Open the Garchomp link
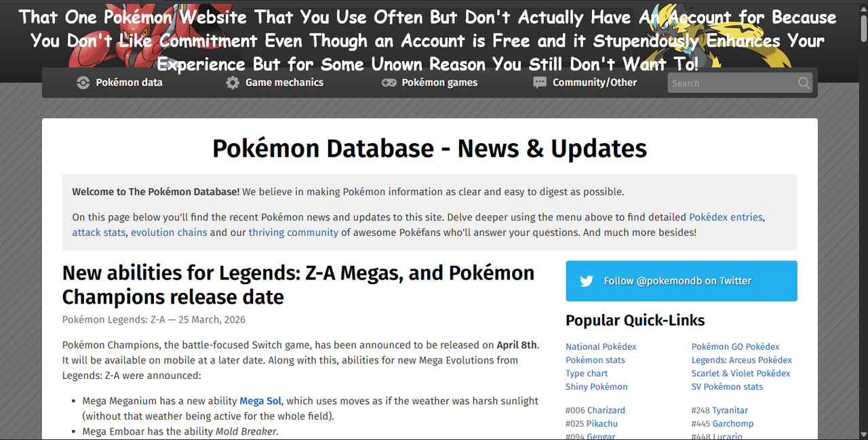868x440 pixels. click(733, 424)
